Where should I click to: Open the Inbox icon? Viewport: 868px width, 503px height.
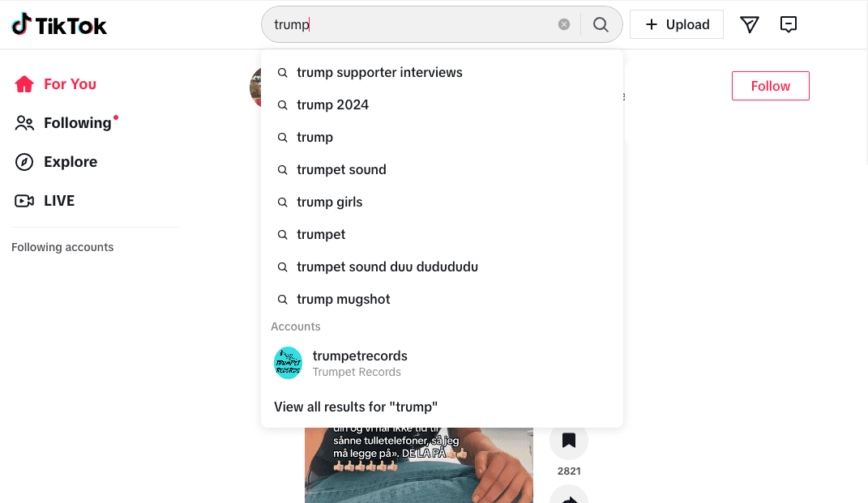(789, 24)
